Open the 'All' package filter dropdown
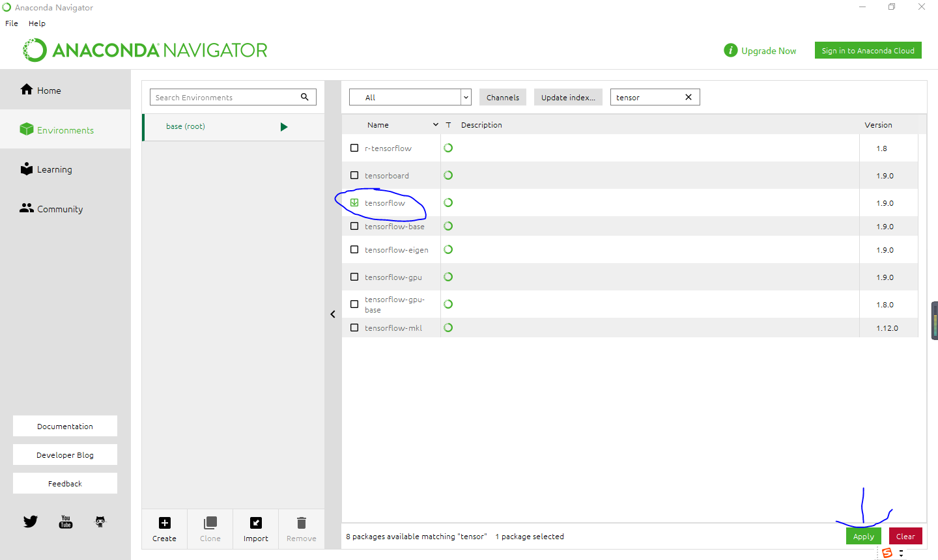Viewport: 938px width, 560px height. [410, 97]
